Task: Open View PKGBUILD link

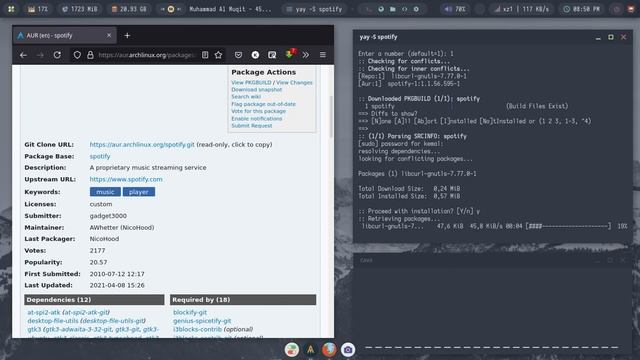Action: point(251,82)
